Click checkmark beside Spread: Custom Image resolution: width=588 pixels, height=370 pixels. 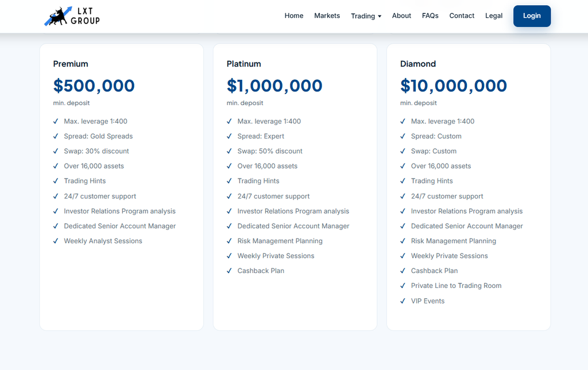[x=403, y=137]
